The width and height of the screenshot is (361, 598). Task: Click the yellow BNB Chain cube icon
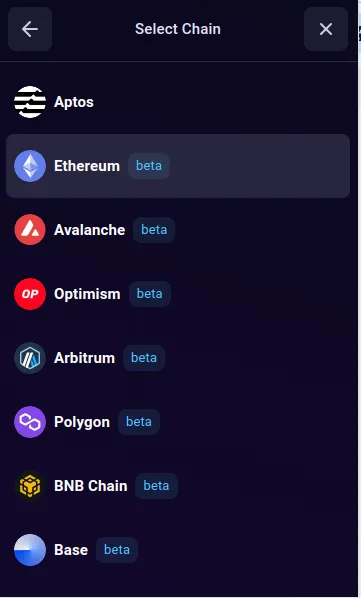coord(30,486)
